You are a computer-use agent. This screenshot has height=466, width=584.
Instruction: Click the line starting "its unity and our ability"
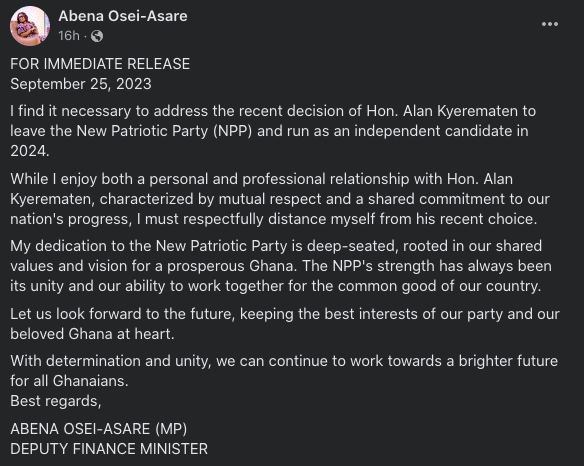(276, 286)
